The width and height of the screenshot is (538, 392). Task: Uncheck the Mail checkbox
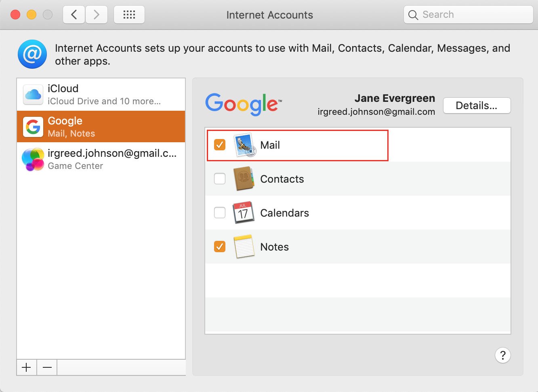click(220, 145)
